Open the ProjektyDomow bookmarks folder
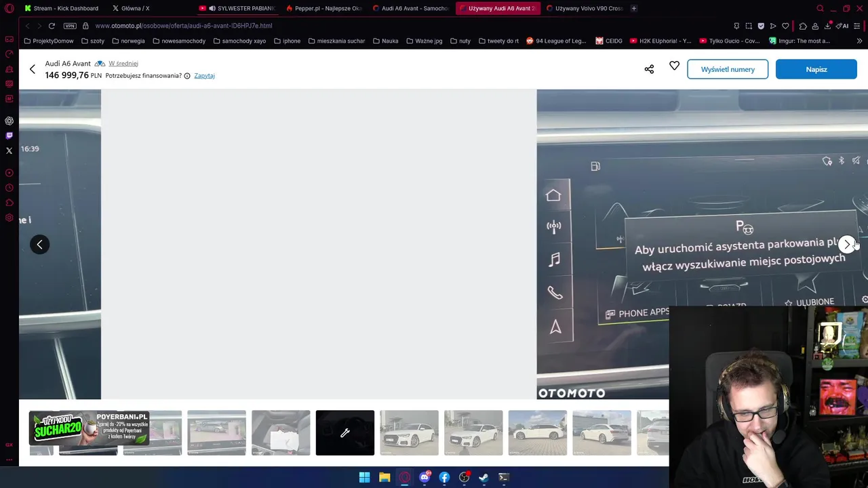Viewport: 868px width, 488px height. click(48, 41)
